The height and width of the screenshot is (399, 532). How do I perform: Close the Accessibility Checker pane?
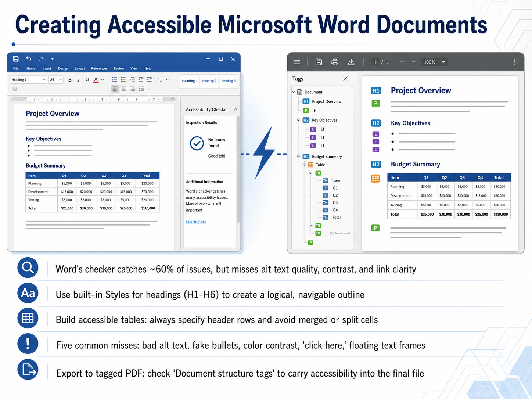click(x=236, y=109)
